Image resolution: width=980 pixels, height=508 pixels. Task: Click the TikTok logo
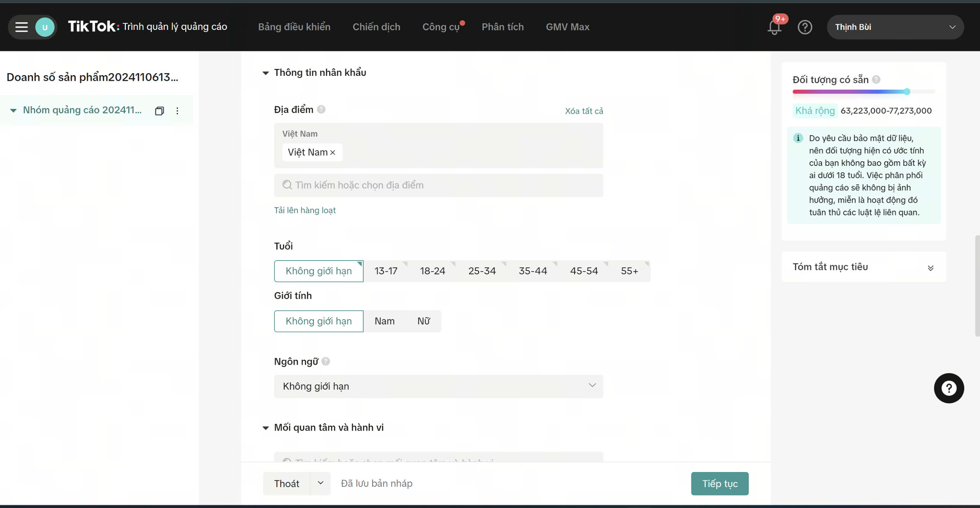point(94,26)
